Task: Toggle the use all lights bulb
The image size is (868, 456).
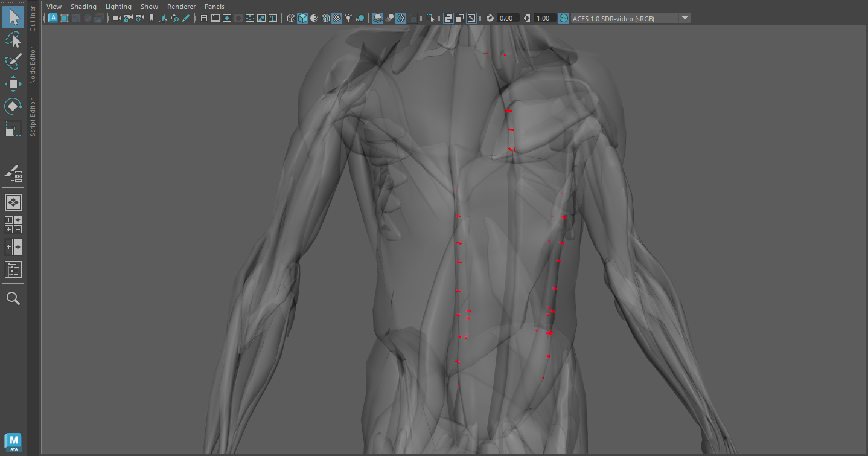Action: [x=348, y=18]
